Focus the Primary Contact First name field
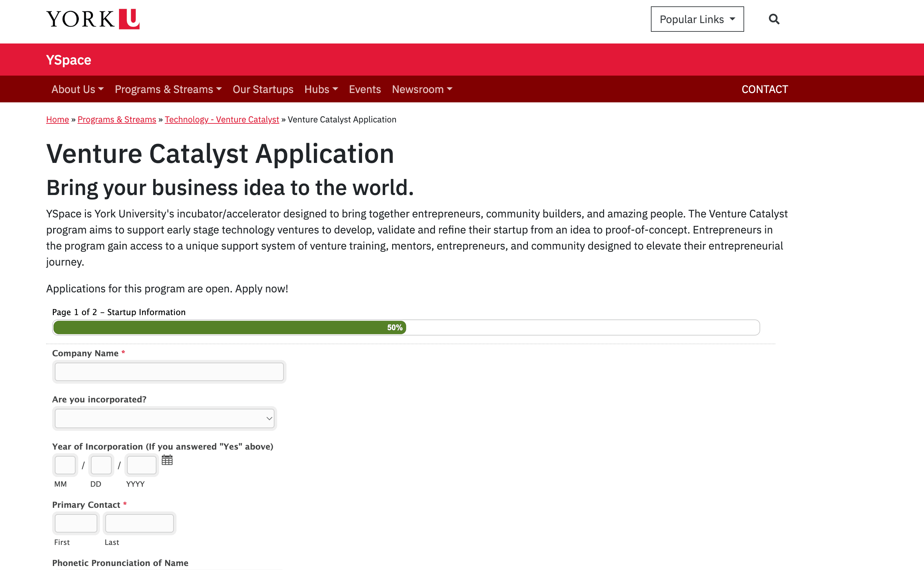 pos(76,523)
